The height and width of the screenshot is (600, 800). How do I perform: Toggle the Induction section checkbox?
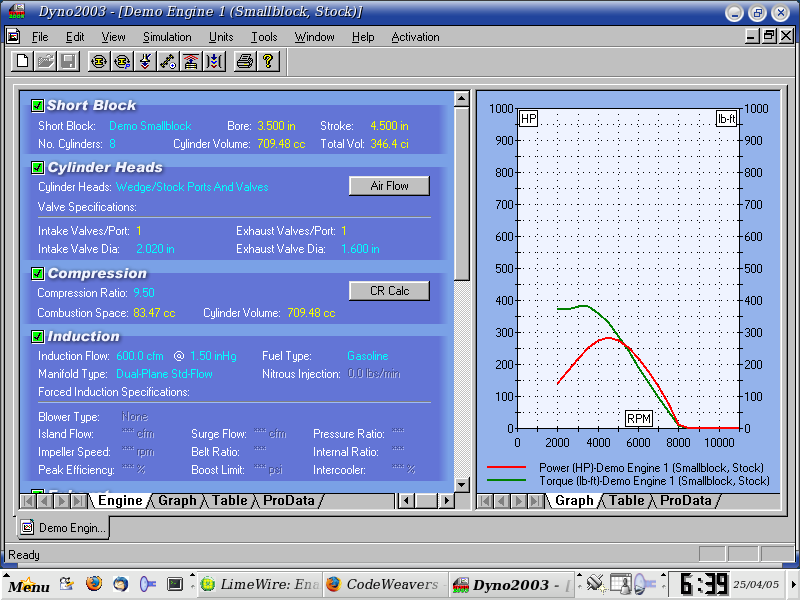[x=37, y=336]
